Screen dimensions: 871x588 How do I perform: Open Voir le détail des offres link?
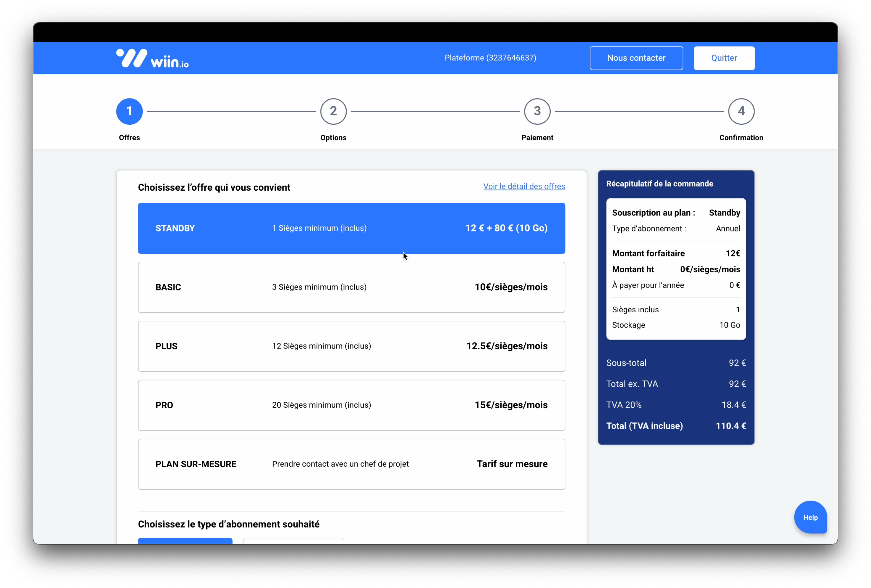(524, 186)
